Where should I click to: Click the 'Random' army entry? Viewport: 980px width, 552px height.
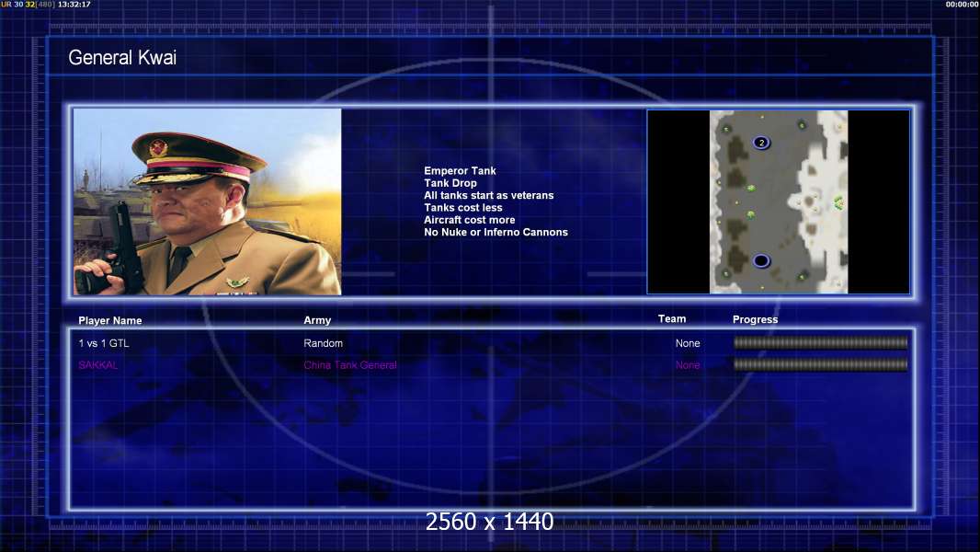point(323,343)
